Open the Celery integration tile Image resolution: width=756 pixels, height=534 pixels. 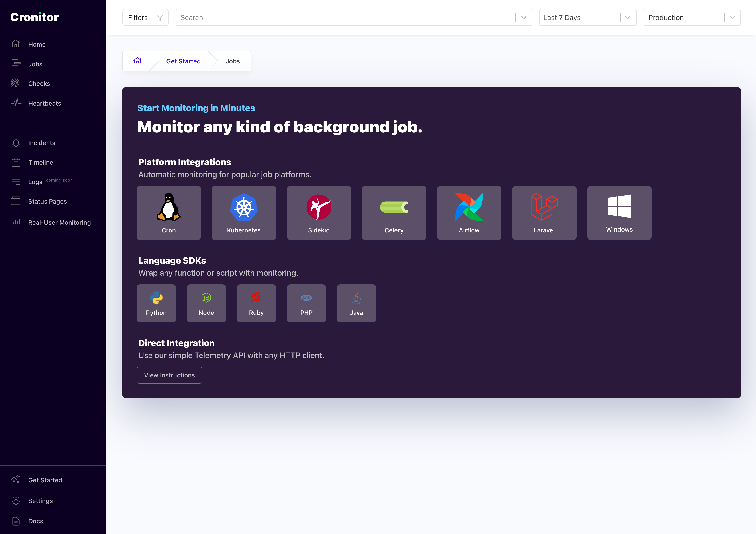click(x=394, y=212)
